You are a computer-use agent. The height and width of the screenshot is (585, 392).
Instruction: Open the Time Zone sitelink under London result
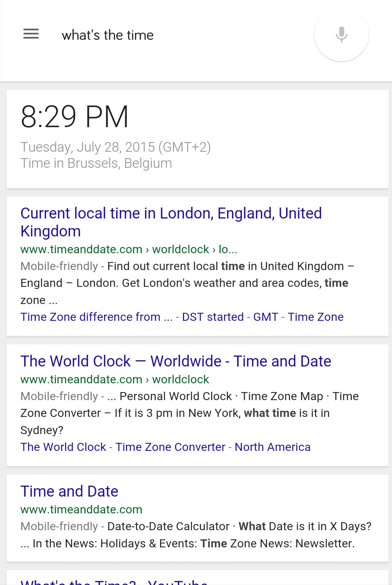316,317
